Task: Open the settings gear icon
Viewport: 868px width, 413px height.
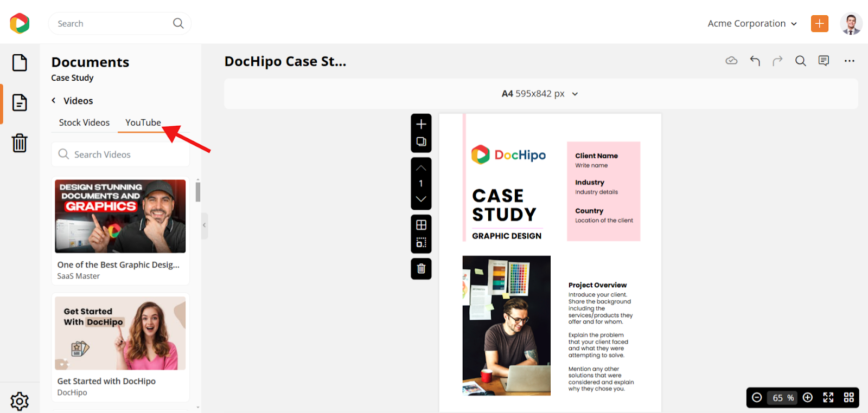Action: coord(20,401)
